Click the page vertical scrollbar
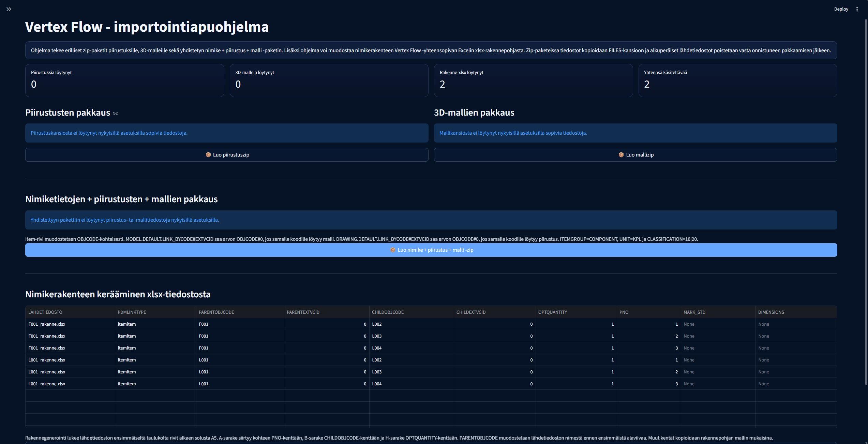Viewport: 868px width, 444px height. point(866,205)
